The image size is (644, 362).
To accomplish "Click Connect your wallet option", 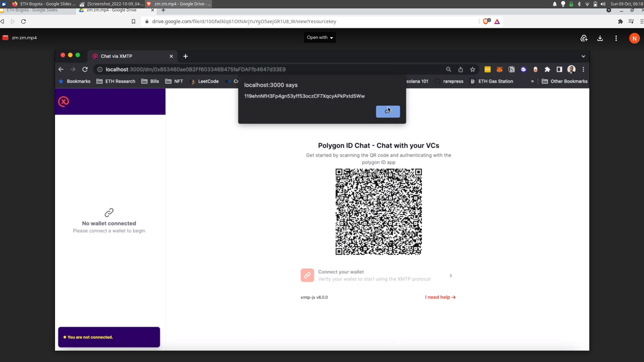I will click(x=378, y=276).
